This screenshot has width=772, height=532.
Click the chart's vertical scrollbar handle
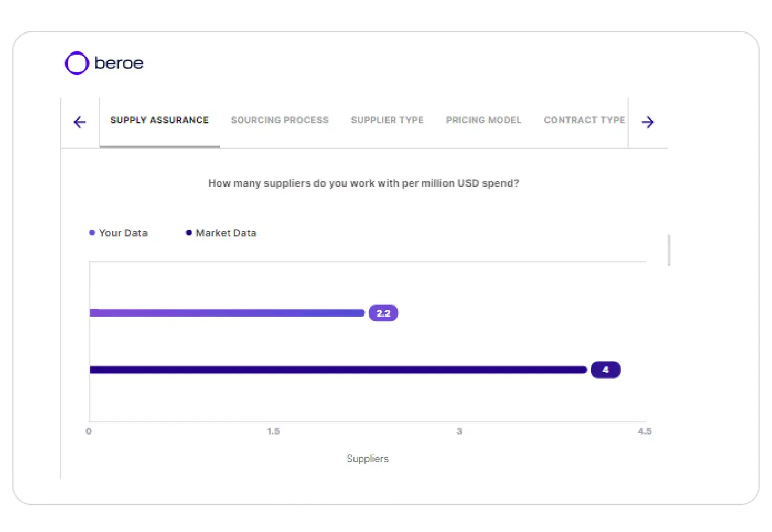point(669,250)
